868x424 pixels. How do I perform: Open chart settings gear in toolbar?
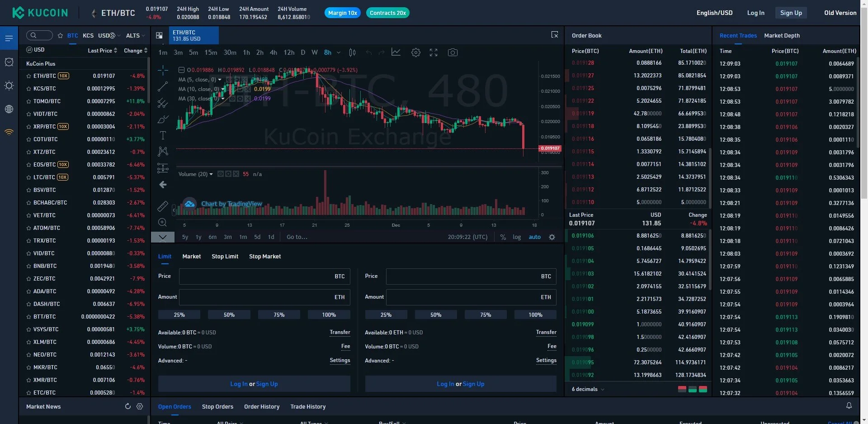[416, 52]
